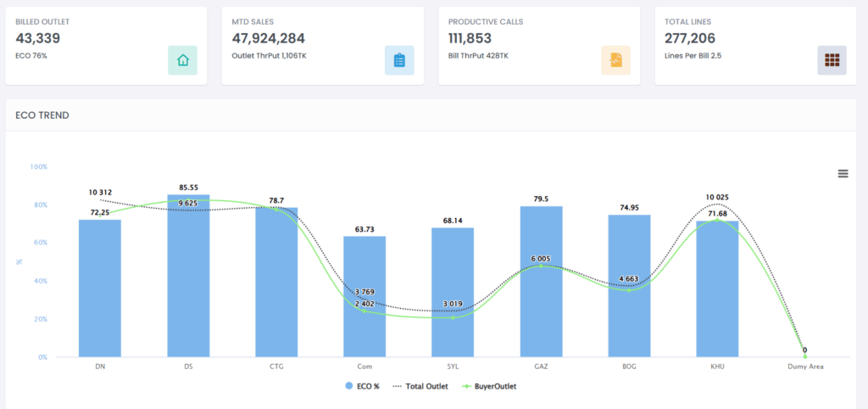The height and width of the screenshot is (409, 868).
Task: Click the clipboard icon in MTD Sales card
Action: point(399,60)
